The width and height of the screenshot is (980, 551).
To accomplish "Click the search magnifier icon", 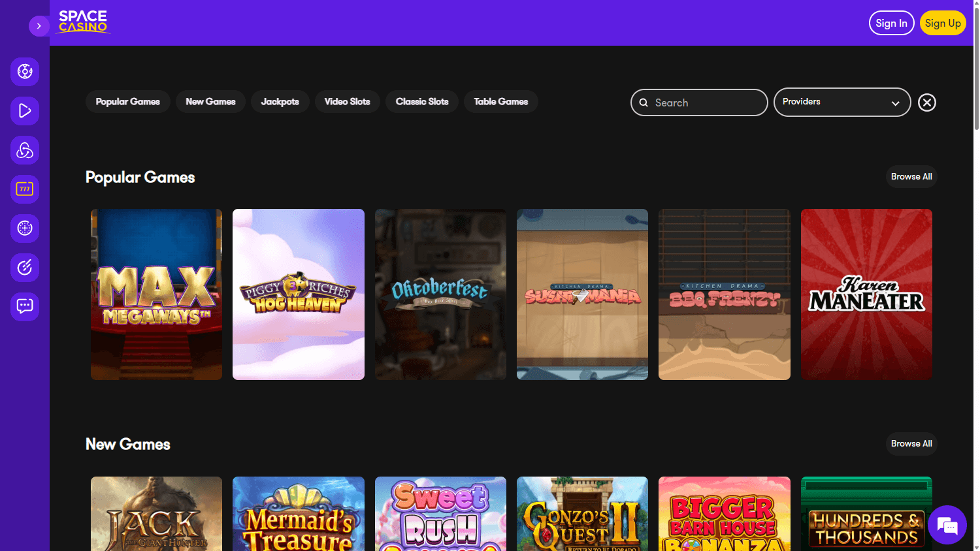I will pos(644,102).
